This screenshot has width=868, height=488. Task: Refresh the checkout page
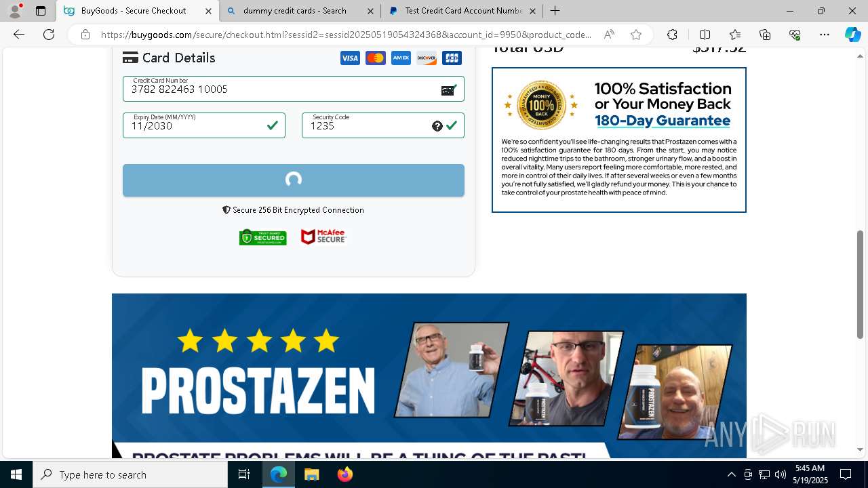click(49, 35)
